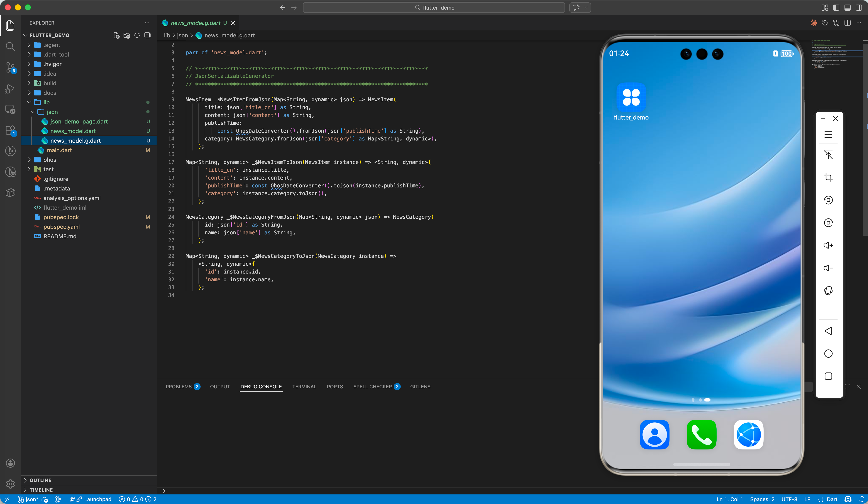868x504 pixels.
Task: Click the Dart language mode in status bar
Action: (831, 499)
